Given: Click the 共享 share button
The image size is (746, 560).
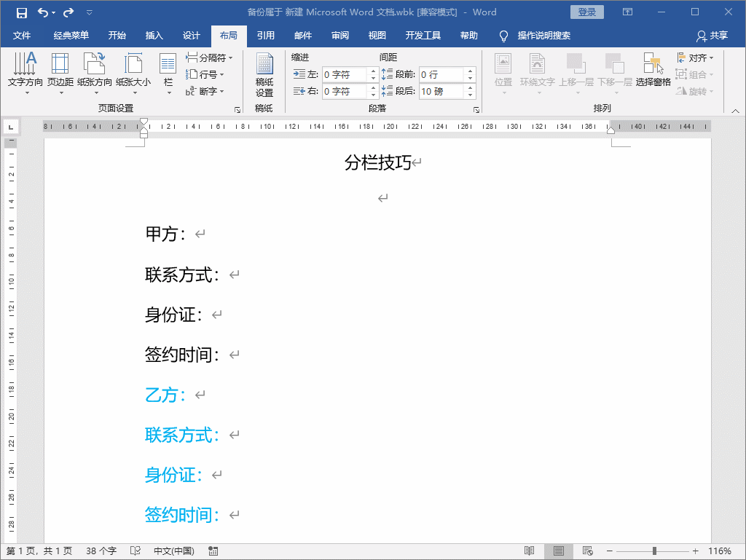Looking at the screenshot, I should point(712,36).
